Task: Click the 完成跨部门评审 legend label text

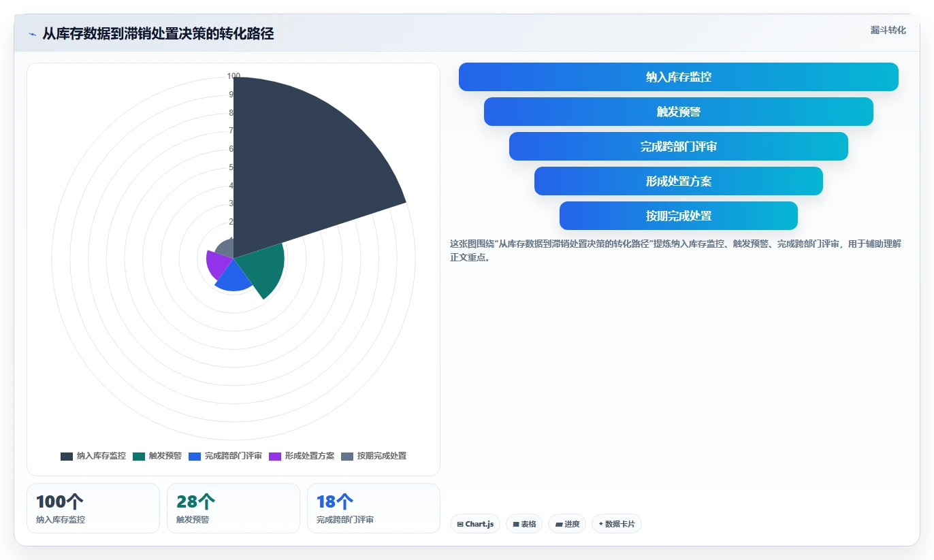Action: tap(233, 456)
